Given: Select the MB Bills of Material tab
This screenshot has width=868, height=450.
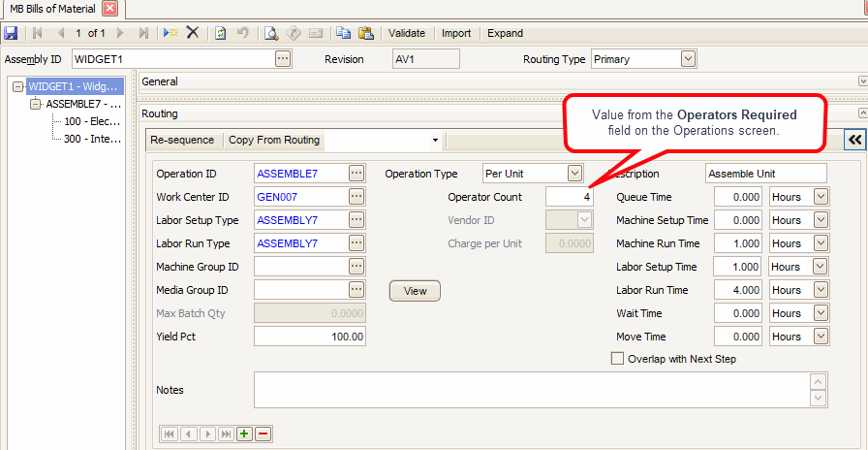Looking at the screenshot, I should pos(54,9).
